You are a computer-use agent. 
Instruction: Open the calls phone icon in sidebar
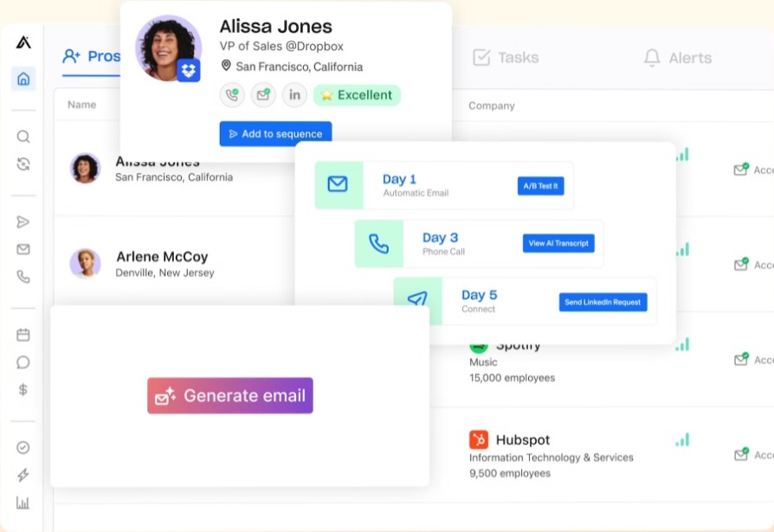(23, 277)
